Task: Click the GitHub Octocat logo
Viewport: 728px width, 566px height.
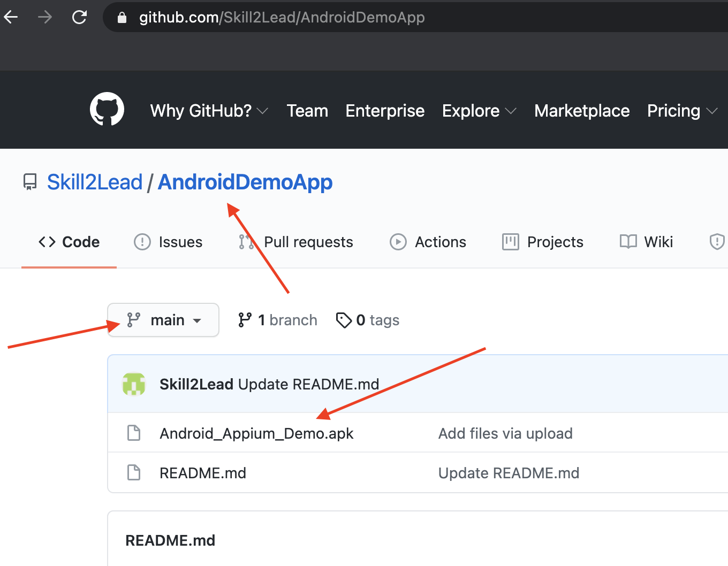Action: (107, 109)
